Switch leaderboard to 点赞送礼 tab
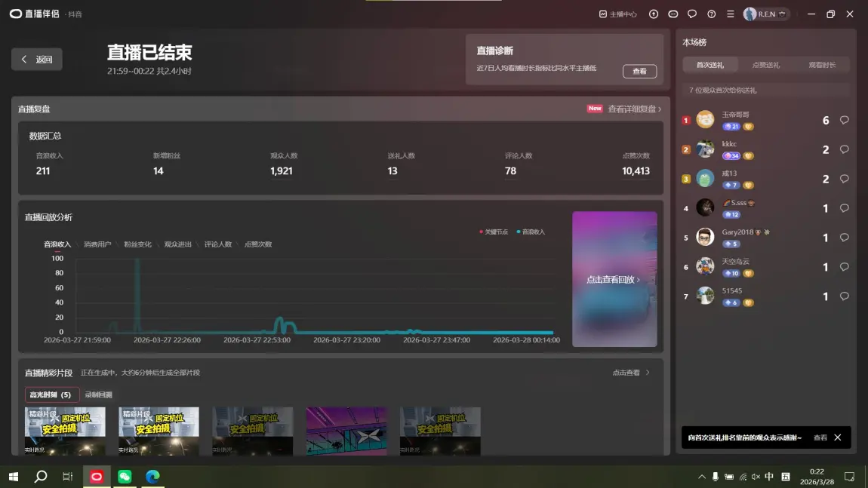 [766, 65]
